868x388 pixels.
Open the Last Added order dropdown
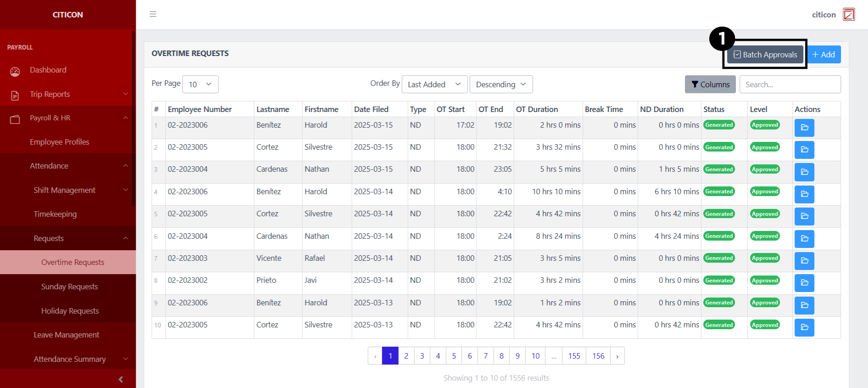point(434,84)
